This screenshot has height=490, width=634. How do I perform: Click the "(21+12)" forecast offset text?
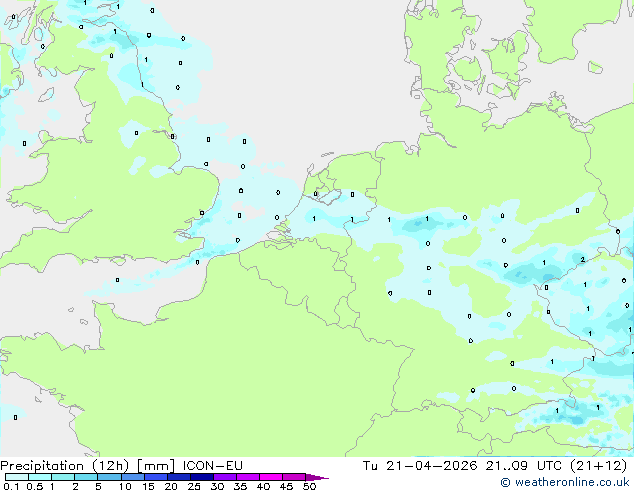click(x=598, y=466)
